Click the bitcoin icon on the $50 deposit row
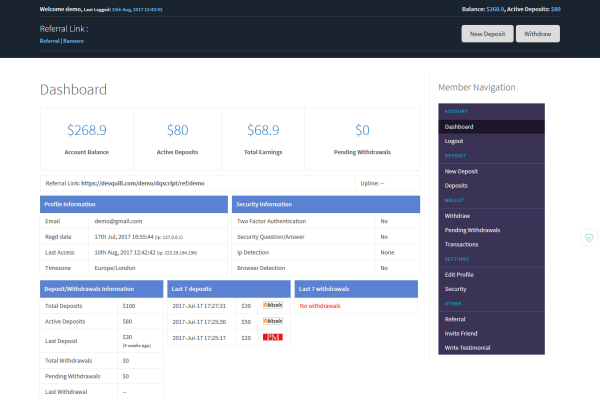Viewport: 600px width, 401px height. pos(272,321)
